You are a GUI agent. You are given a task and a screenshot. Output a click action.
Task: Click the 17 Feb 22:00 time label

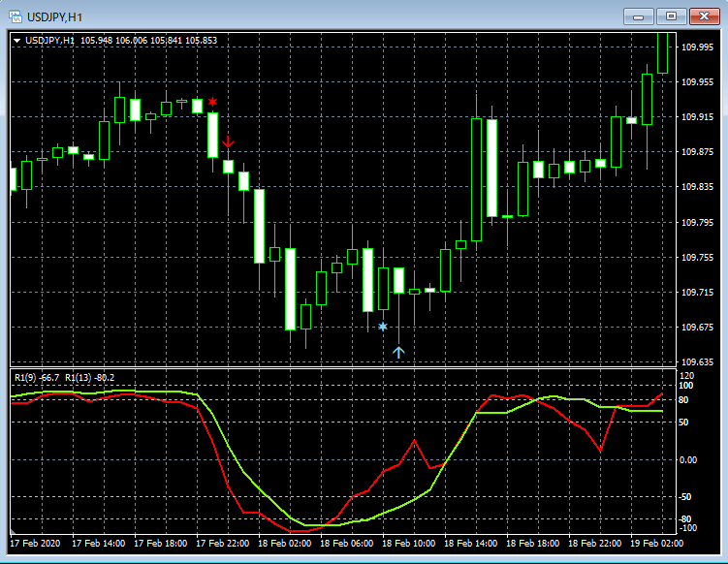click(223, 543)
